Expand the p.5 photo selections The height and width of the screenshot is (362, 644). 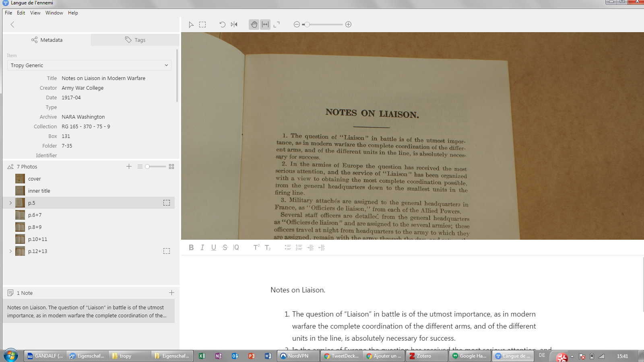click(10, 203)
